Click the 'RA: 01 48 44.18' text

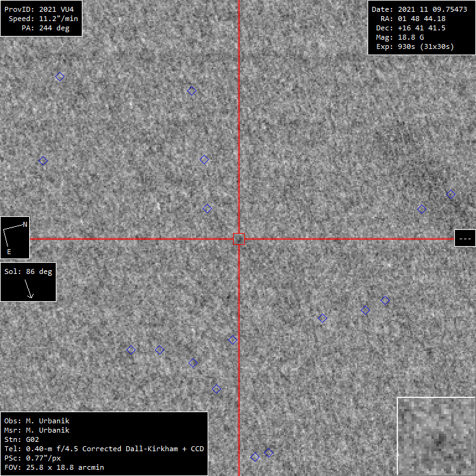(x=413, y=19)
